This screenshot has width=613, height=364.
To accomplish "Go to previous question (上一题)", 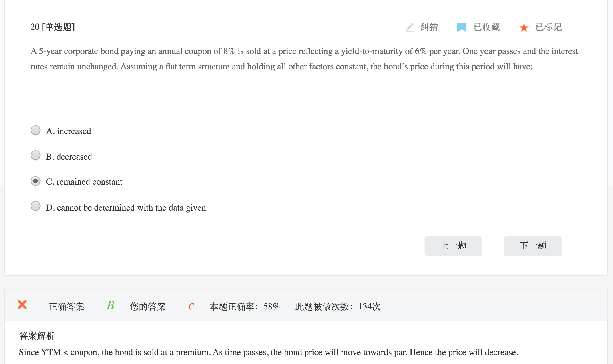I will 453,246.
